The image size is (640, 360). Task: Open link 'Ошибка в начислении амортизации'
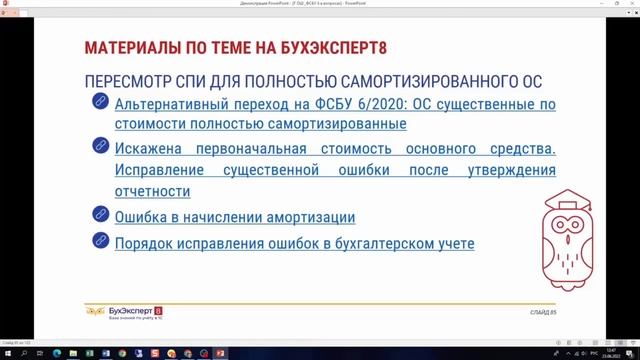pyautogui.click(x=235, y=217)
